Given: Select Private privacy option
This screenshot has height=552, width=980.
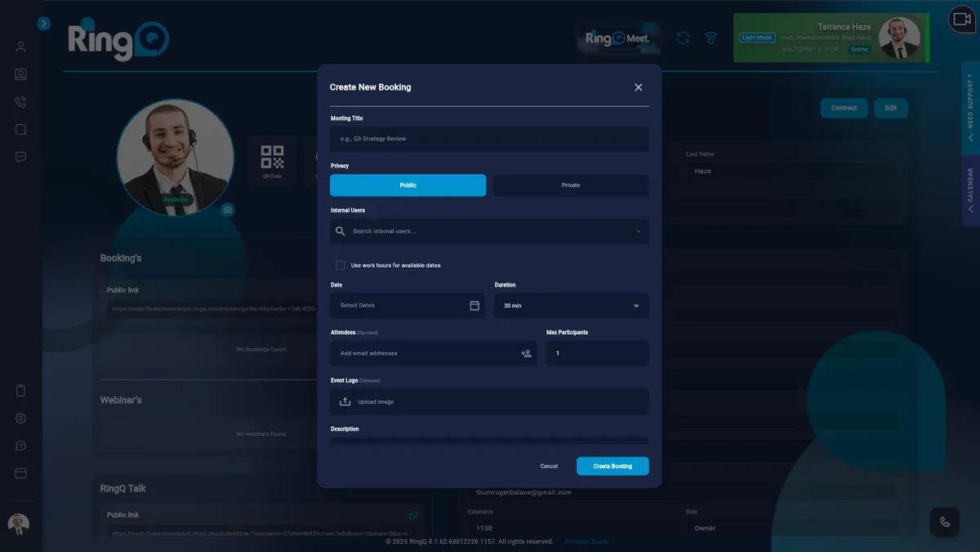Looking at the screenshot, I should (571, 185).
